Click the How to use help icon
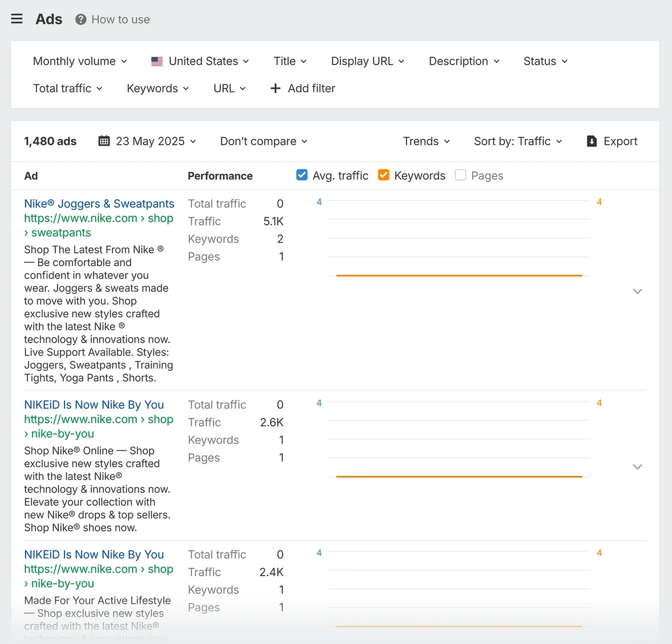The image size is (672, 644). (81, 20)
